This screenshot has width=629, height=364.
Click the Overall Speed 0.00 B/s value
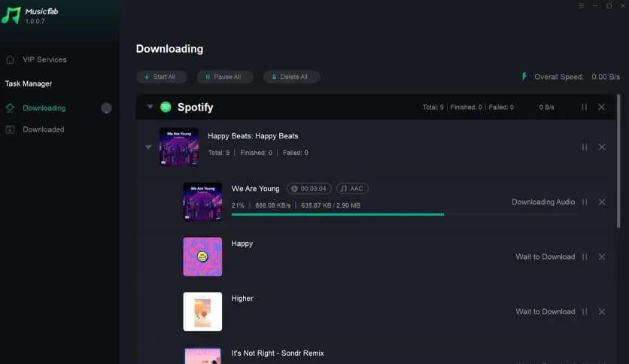tap(606, 77)
